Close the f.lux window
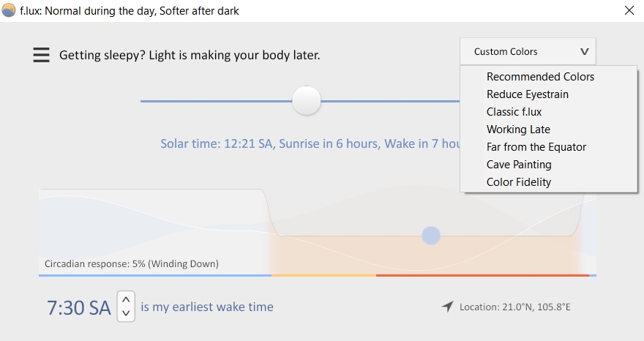 [x=629, y=10]
